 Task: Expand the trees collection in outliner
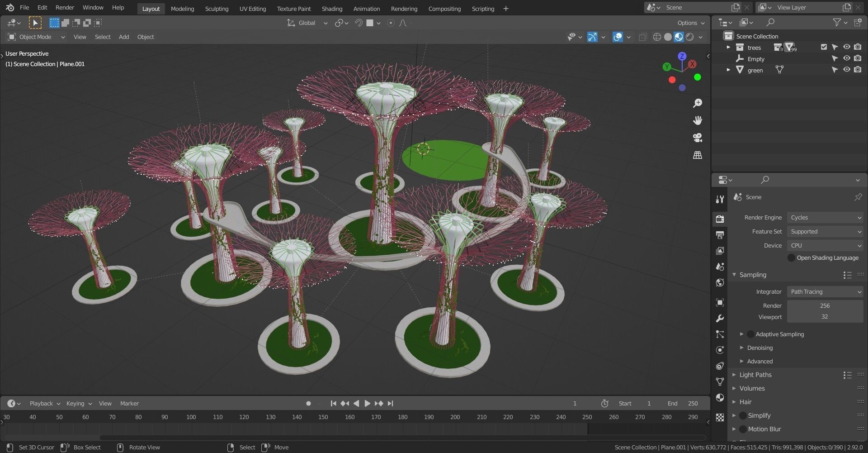click(728, 47)
